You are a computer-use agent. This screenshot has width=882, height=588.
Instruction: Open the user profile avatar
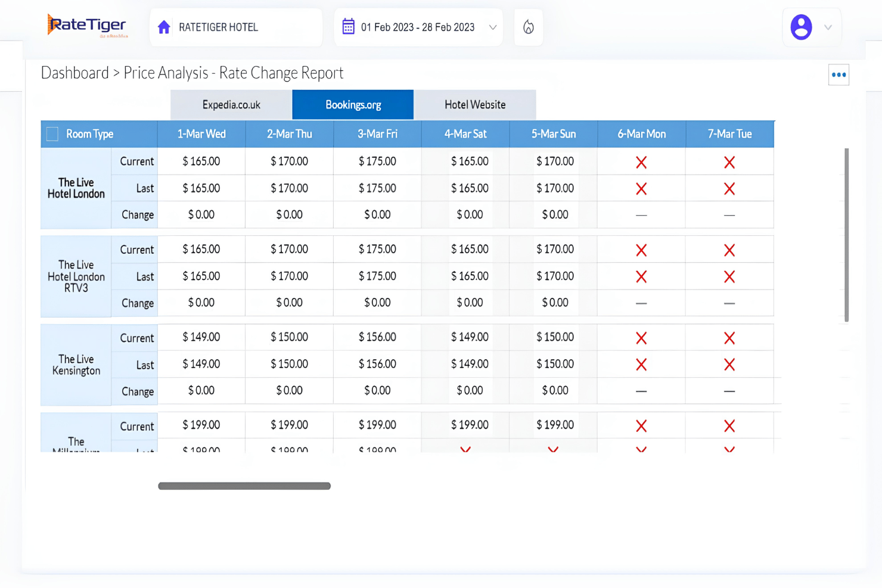pyautogui.click(x=801, y=27)
